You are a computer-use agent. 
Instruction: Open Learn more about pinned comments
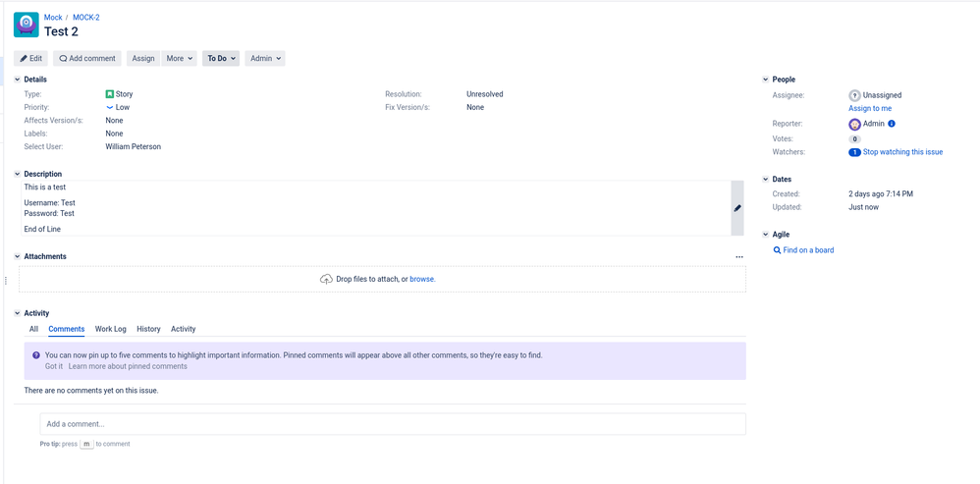pyautogui.click(x=128, y=366)
